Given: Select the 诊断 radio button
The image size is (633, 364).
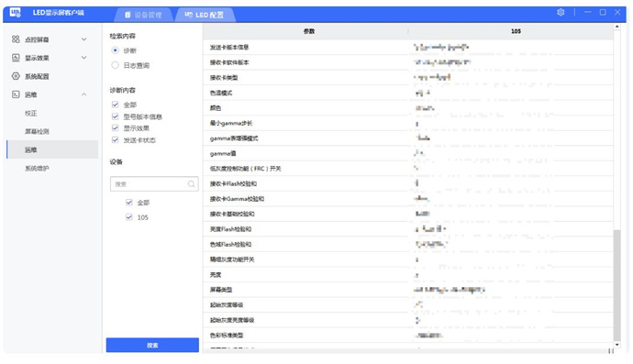Looking at the screenshot, I should coord(115,50).
